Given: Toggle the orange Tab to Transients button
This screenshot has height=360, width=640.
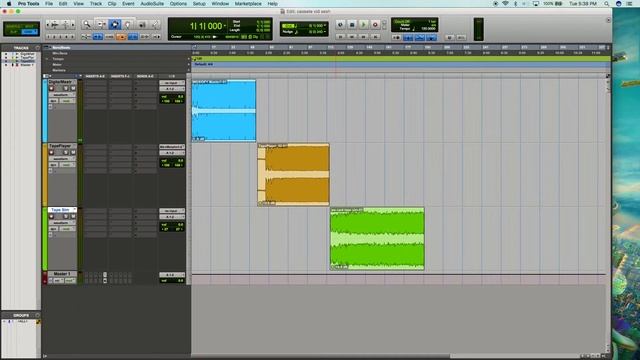Looking at the screenshot, I should pyautogui.click(x=121, y=37).
